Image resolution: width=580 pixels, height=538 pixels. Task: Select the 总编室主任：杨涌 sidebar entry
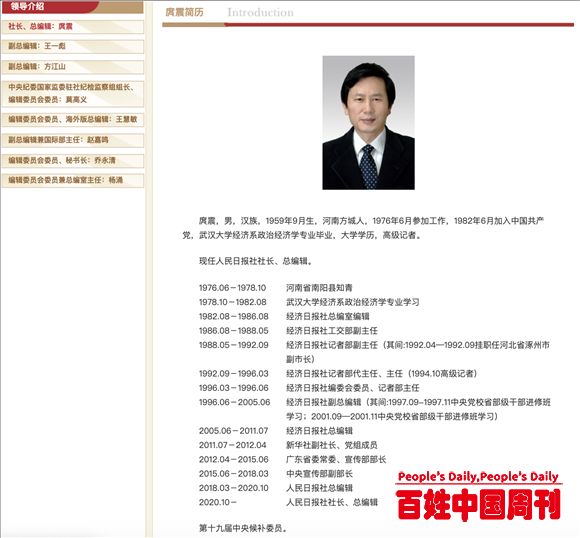[x=72, y=181]
